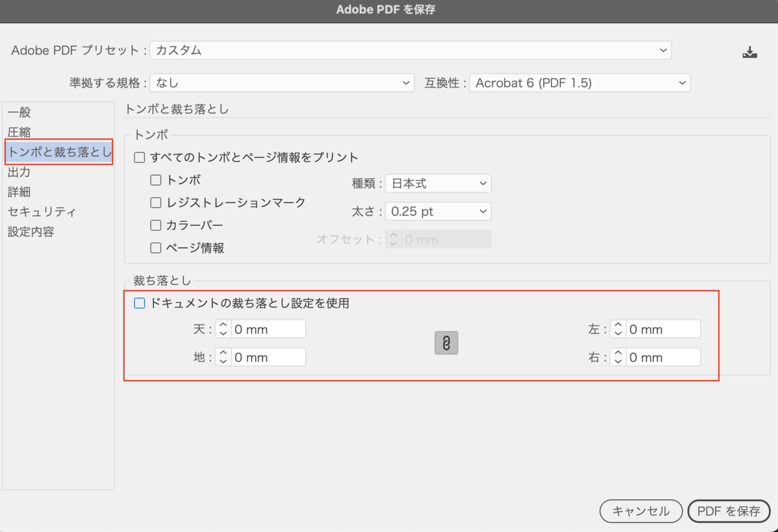Click the save preset download icon
The image size is (778, 532).
[750, 51]
